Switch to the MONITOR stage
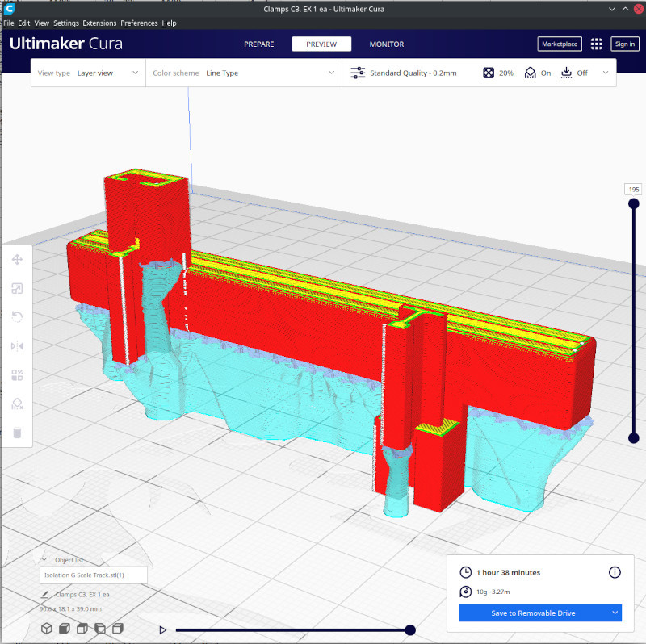 pos(387,44)
